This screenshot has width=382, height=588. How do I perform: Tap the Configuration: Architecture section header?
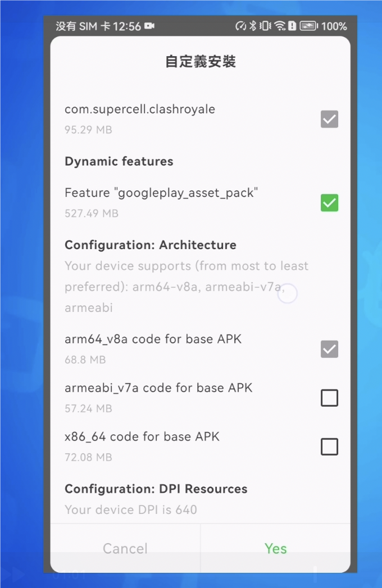click(x=151, y=245)
